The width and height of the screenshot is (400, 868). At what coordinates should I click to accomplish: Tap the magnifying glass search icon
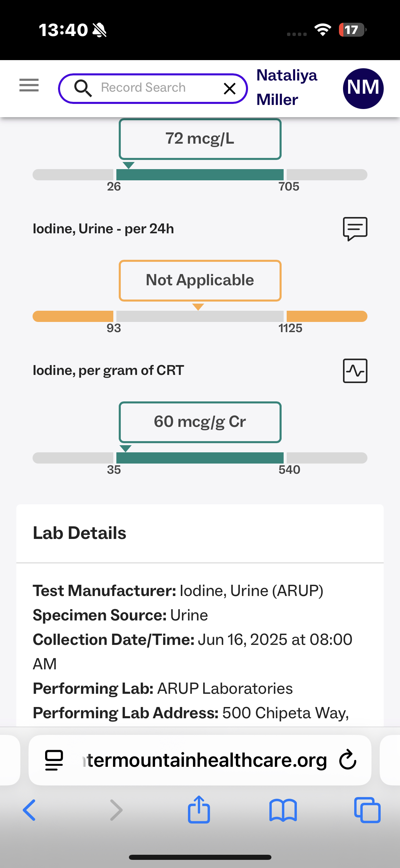pyautogui.click(x=83, y=88)
